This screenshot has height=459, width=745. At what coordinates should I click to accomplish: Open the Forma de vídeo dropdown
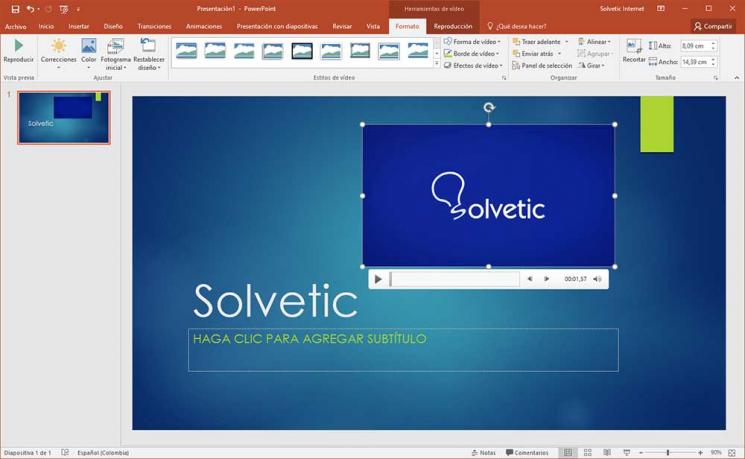(x=472, y=42)
